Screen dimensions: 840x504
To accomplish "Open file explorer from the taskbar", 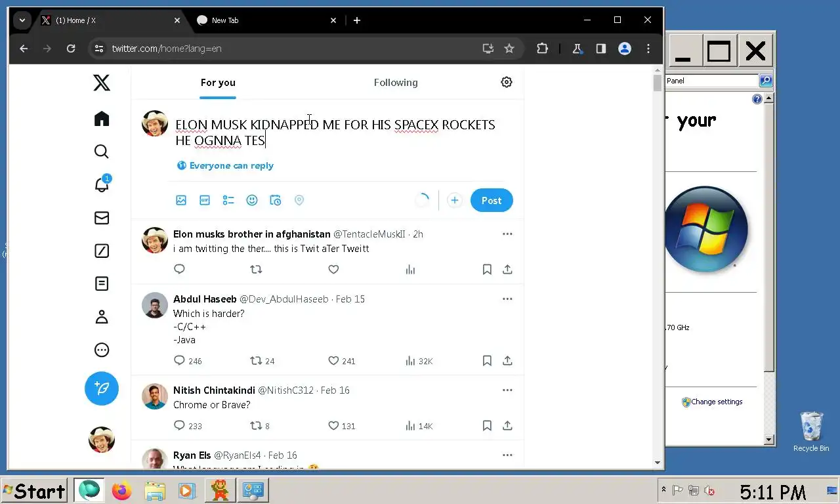I will (x=155, y=490).
